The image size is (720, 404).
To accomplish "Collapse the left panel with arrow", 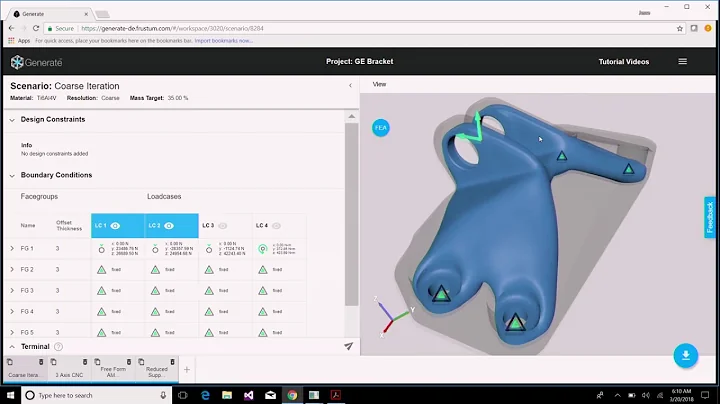I will 350,85.
